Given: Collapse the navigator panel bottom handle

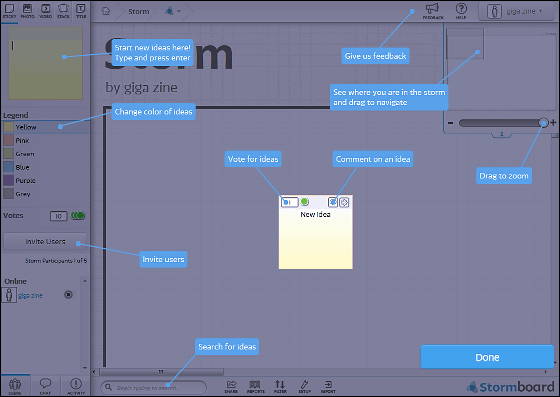Looking at the screenshot, I should (x=501, y=135).
